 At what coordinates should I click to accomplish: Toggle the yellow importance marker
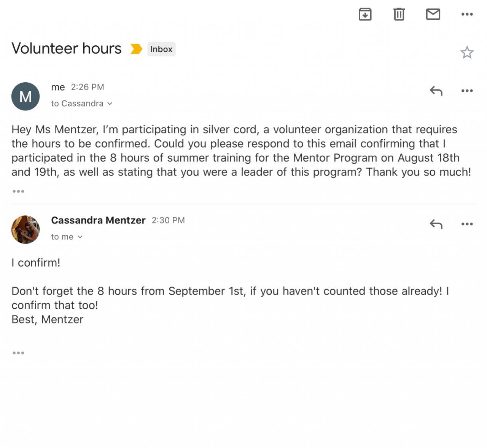point(136,49)
